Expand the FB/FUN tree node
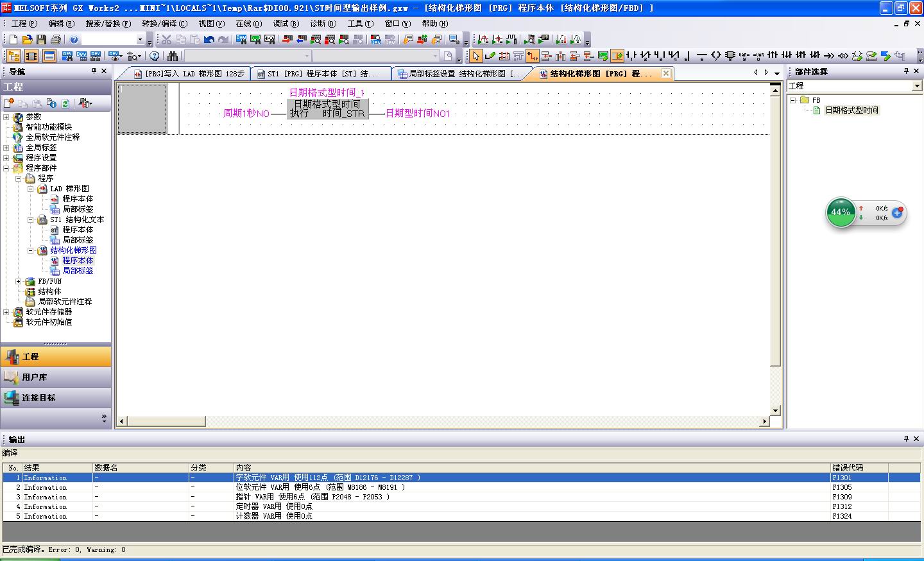The width and height of the screenshot is (924, 561). 19,281
